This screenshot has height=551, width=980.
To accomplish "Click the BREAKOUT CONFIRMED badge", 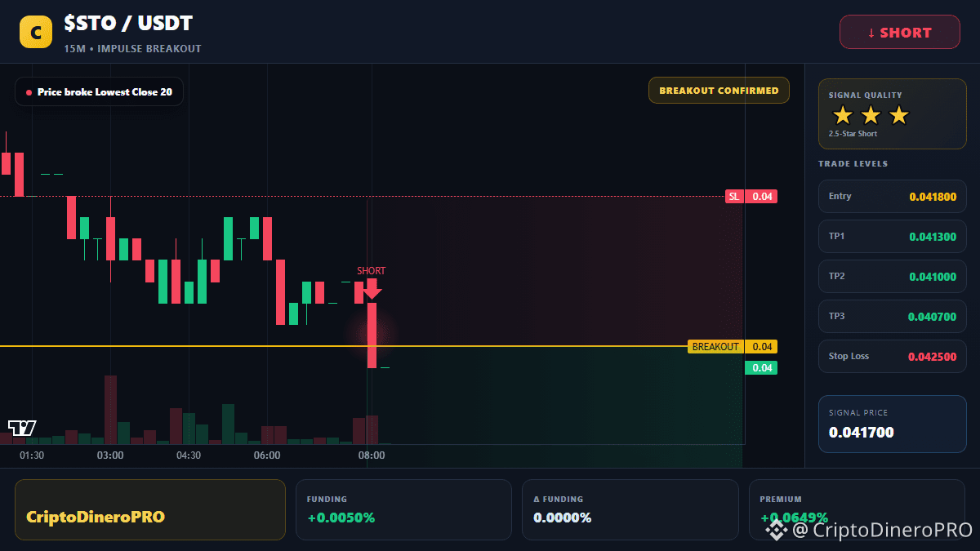I will coord(719,91).
